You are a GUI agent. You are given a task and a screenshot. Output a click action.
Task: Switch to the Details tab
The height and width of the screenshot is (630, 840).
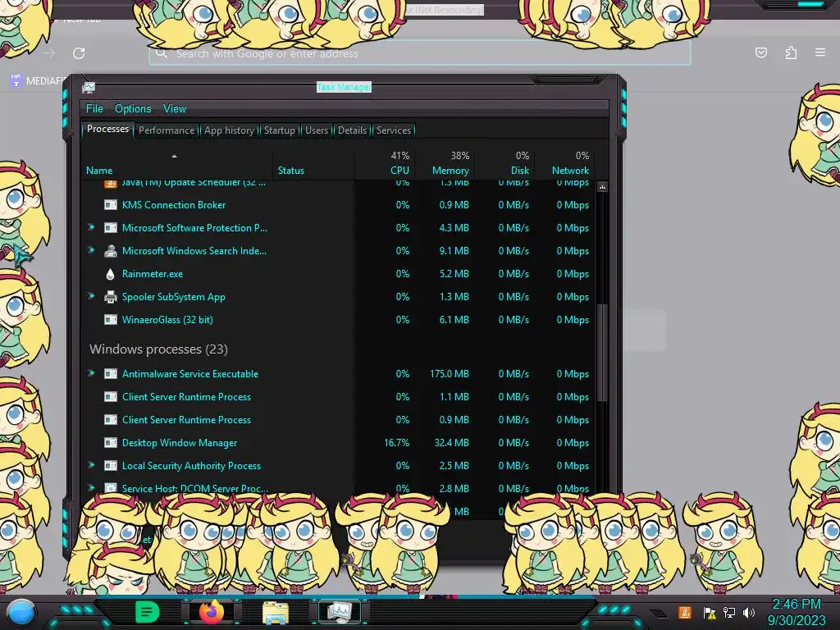352,130
